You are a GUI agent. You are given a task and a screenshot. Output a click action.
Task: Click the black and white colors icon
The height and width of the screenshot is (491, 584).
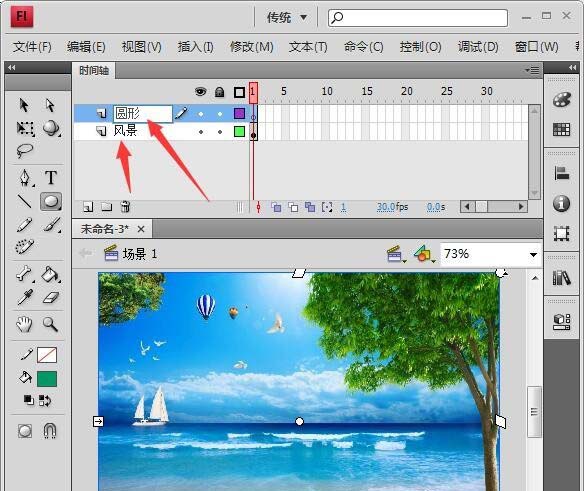coord(29,400)
